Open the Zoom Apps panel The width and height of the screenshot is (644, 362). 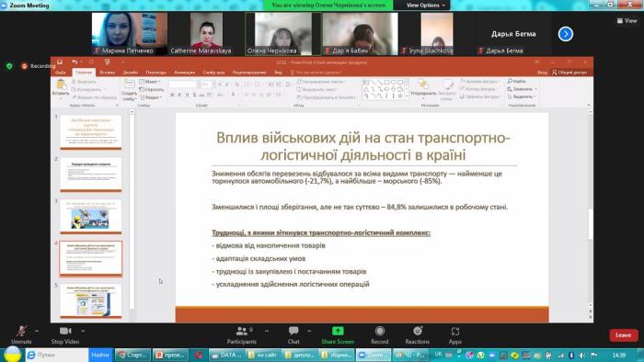pos(455,334)
